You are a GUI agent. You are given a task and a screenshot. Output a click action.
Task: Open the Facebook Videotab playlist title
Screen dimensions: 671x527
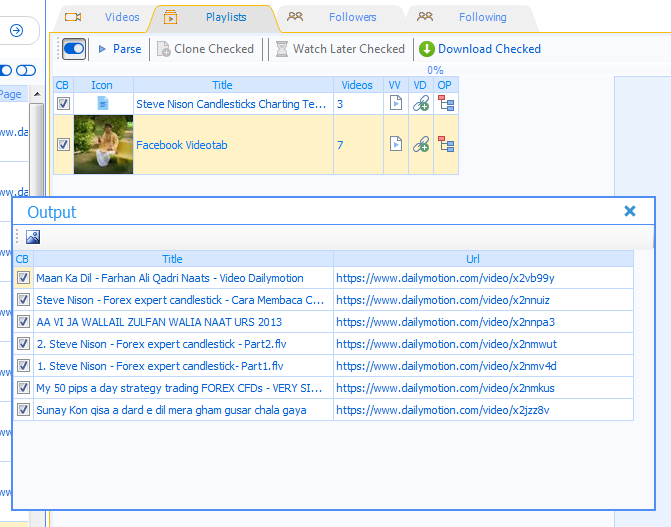pos(182,145)
